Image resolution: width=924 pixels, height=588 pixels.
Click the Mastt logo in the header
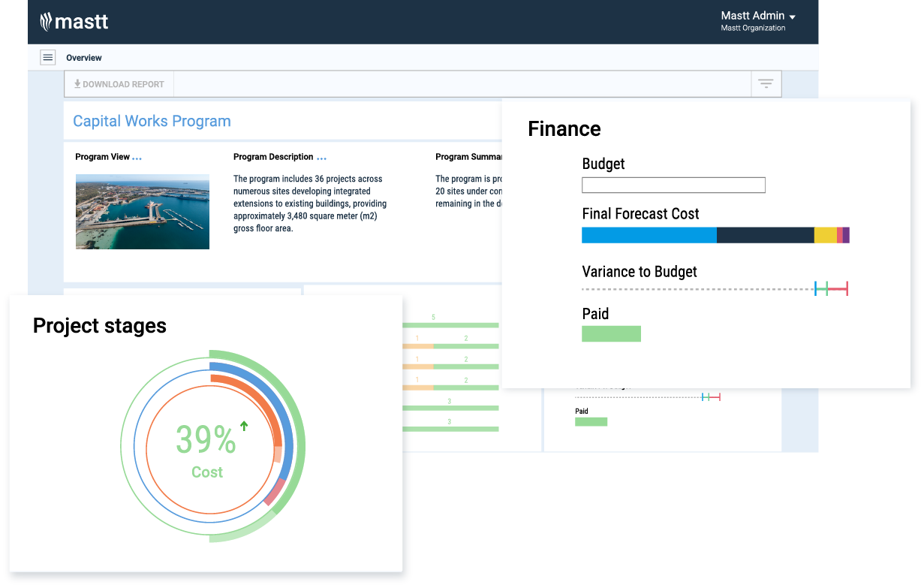[x=74, y=22]
